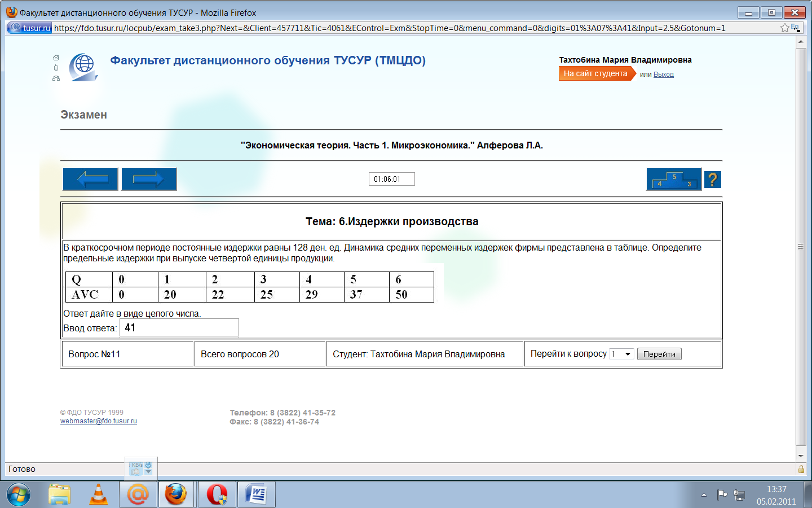
Task: Click Экзамен heading
Action: pos(83,115)
